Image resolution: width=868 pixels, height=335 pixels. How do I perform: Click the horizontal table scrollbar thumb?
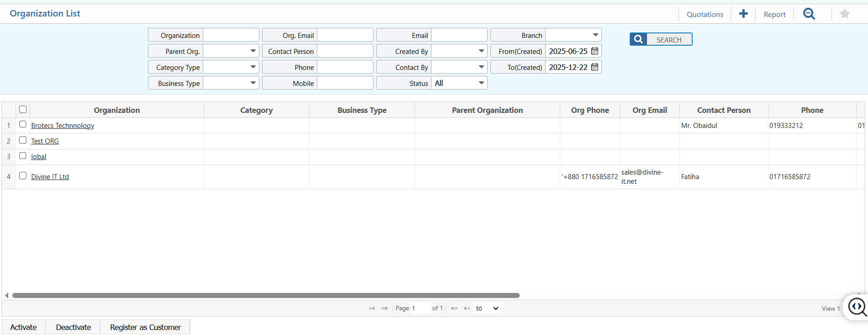[x=266, y=296]
